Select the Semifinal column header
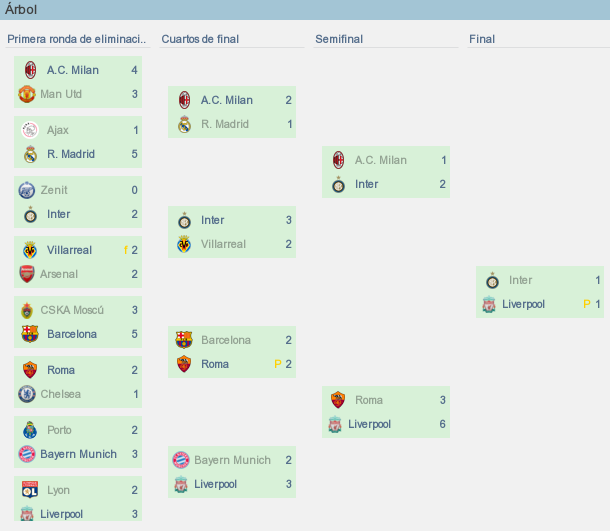This screenshot has height=531, width=610. pyautogui.click(x=339, y=39)
